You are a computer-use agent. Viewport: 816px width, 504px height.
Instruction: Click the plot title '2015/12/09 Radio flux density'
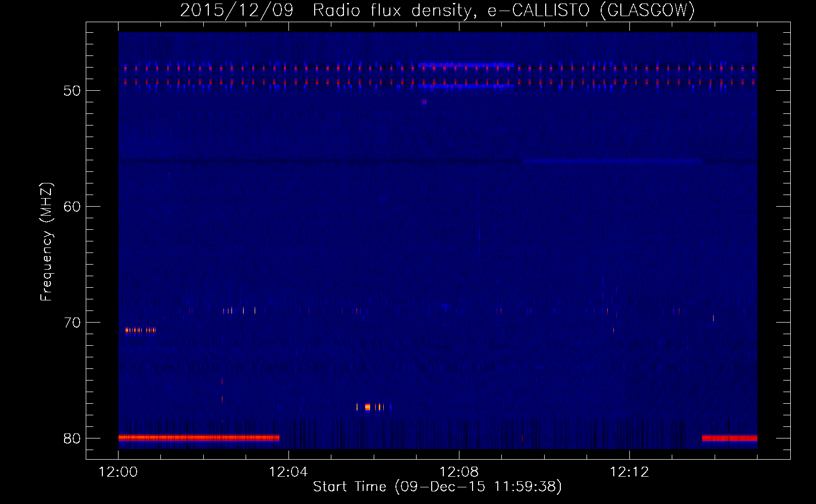click(x=329, y=10)
